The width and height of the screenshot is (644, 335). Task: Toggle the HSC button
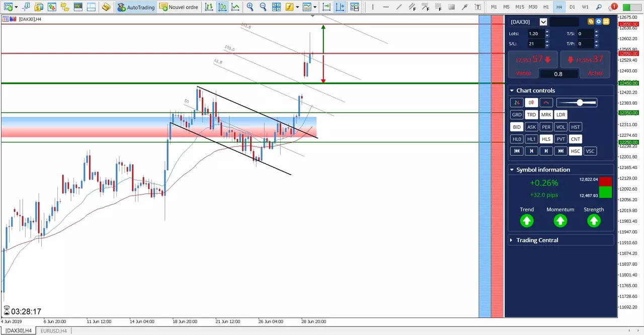pyautogui.click(x=576, y=151)
